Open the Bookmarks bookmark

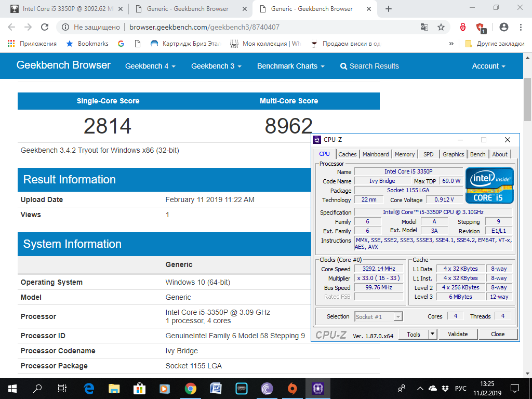click(87, 44)
